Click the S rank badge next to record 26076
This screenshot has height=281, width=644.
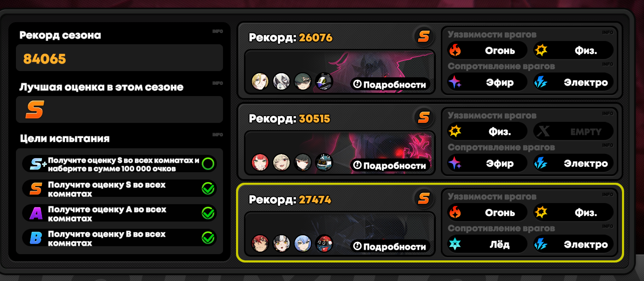(424, 36)
